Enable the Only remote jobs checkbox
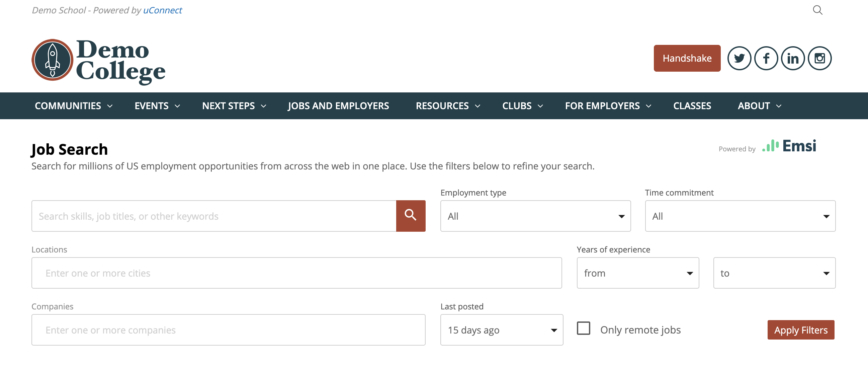Screen dimensions: 868x369 583,328
